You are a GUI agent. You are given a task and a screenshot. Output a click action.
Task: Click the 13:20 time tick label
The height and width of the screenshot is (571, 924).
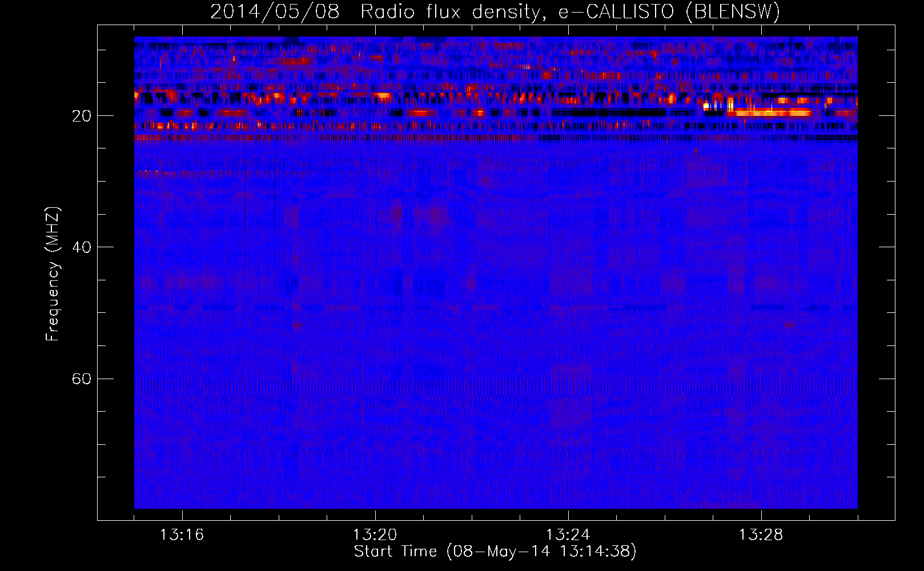(375, 535)
